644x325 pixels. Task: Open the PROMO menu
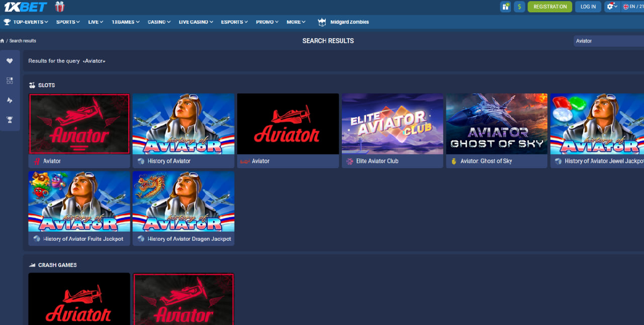pyautogui.click(x=267, y=22)
